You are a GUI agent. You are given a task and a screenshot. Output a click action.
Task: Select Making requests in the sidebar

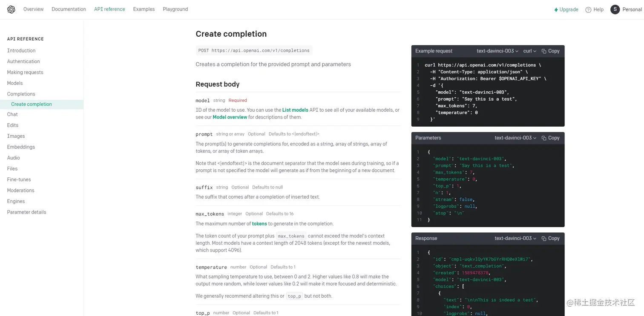point(25,72)
